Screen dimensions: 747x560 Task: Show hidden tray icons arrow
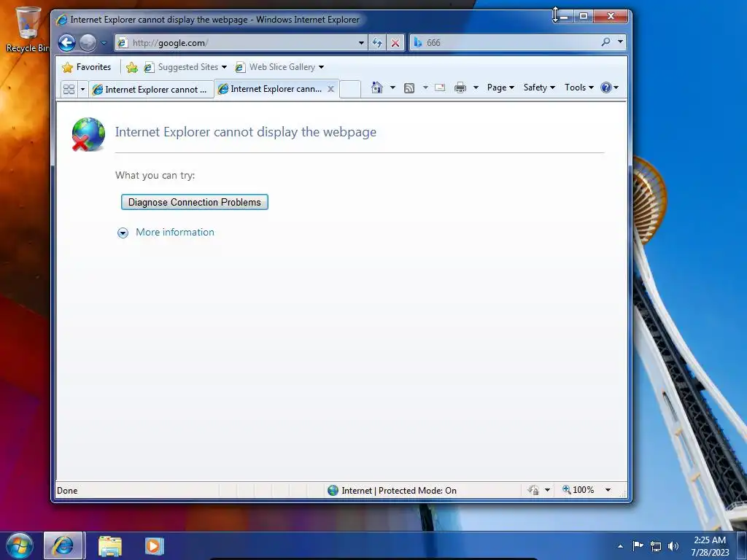click(x=620, y=546)
